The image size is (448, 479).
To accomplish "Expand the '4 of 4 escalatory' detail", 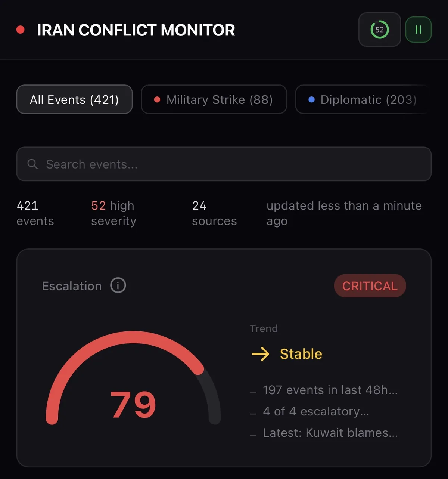I will [316, 411].
